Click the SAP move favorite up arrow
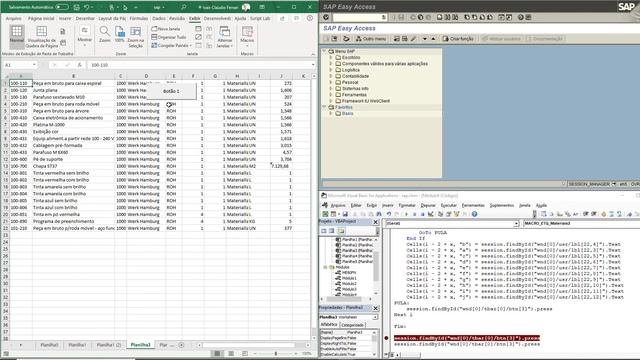 433,38
